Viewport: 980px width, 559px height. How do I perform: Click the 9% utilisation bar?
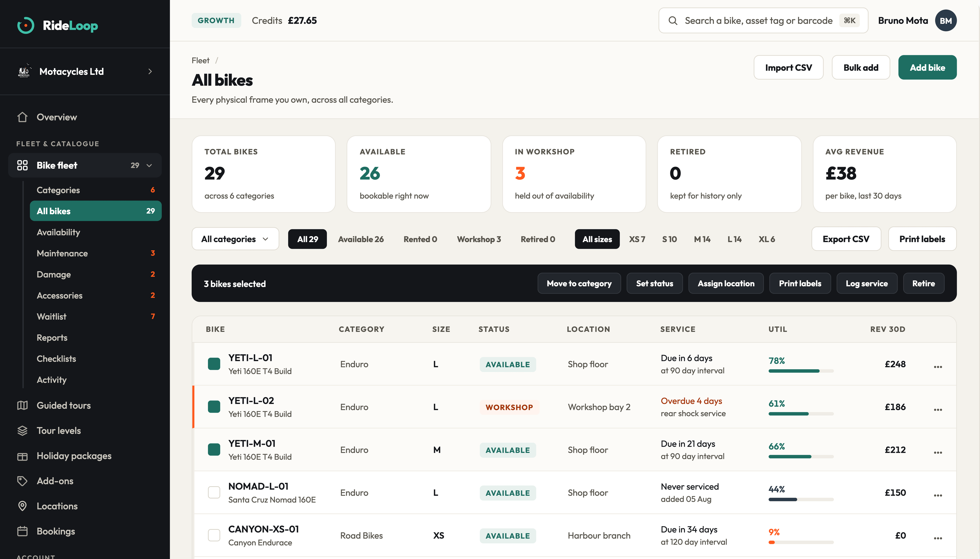point(801,542)
